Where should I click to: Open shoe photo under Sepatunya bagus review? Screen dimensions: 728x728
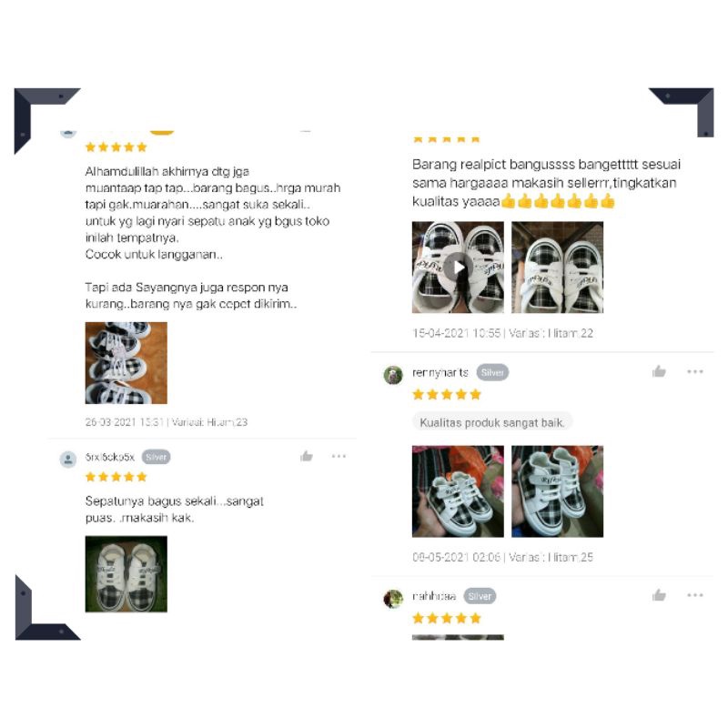click(x=126, y=574)
